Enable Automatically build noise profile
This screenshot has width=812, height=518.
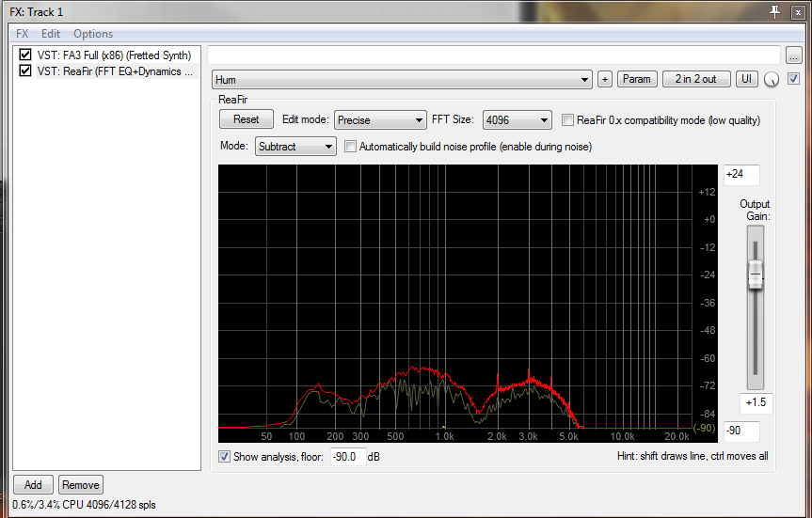351,147
